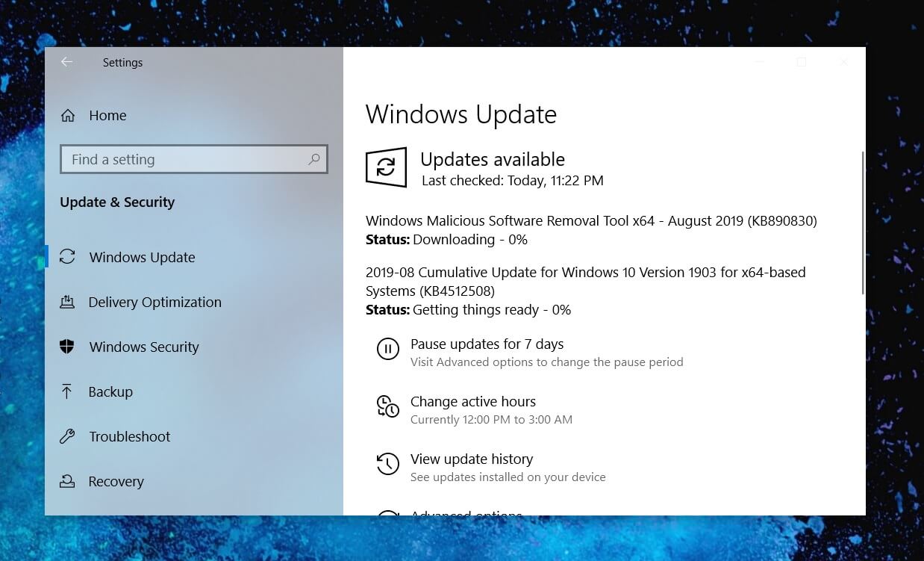Click the Status: Downloading - 0% text
The height and width of the screenshot is (561, 924).
click(446, 240)
